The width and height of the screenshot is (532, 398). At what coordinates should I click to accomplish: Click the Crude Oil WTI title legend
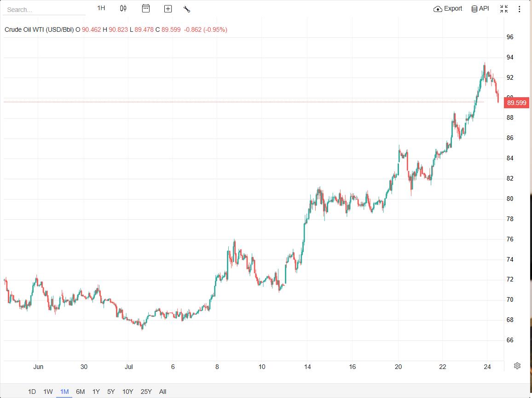(39, 29)
